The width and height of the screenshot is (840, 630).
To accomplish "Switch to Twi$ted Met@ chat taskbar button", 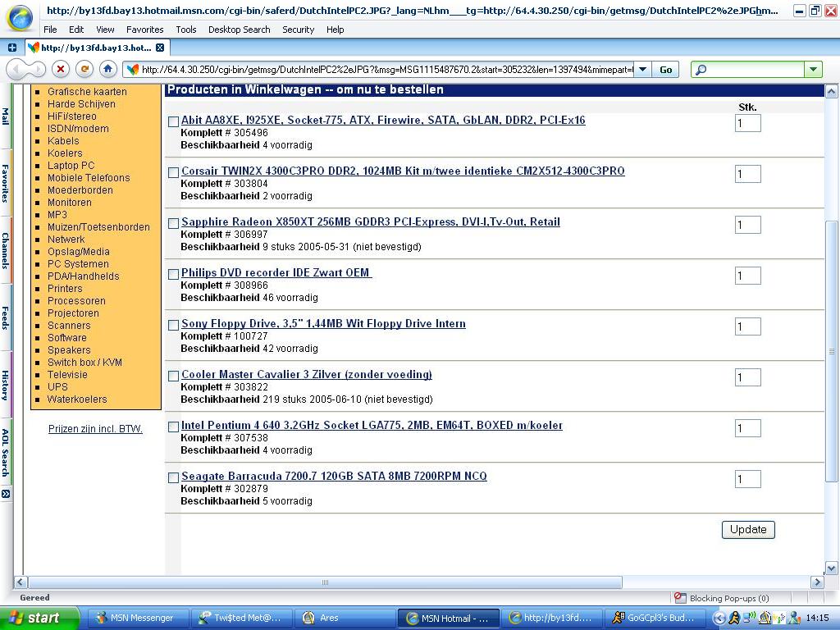I will pos(242,618).
